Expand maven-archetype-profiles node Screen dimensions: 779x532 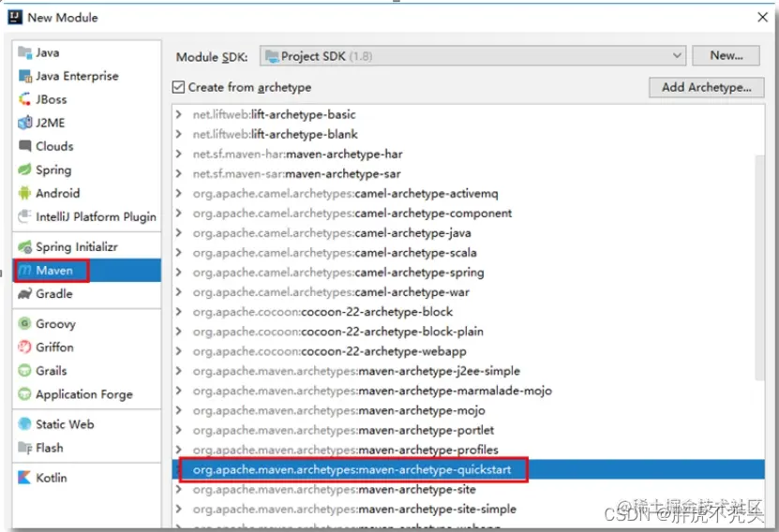[x=179, y=450]
